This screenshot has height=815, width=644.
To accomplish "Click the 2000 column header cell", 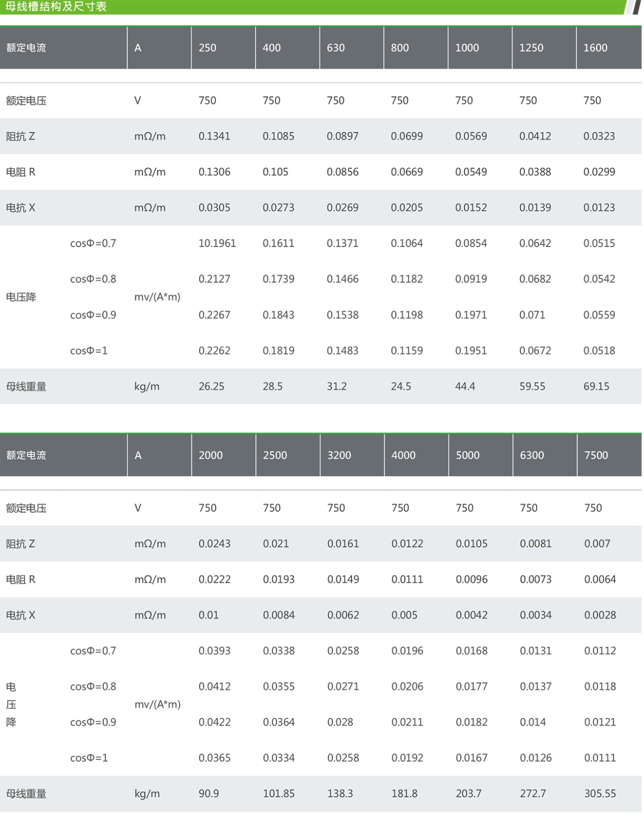I will pyautogui.click(x=210, y=455).
